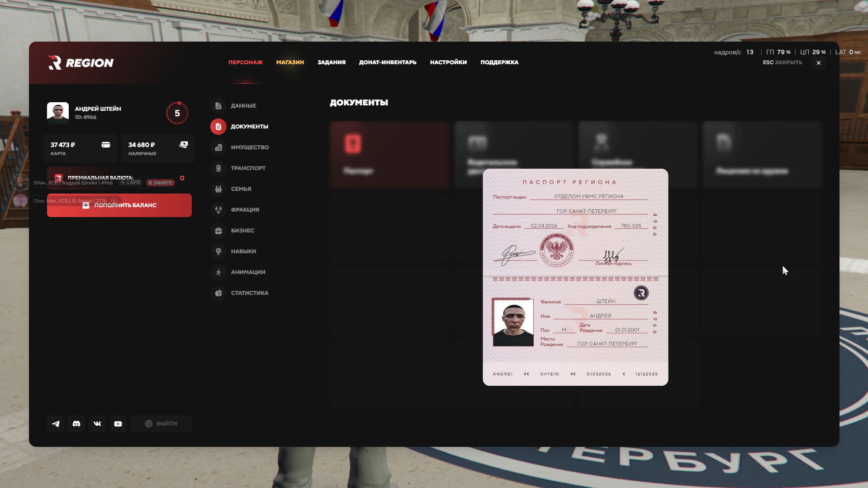Open the Донат-инвентарь tab

pos(388,62)
